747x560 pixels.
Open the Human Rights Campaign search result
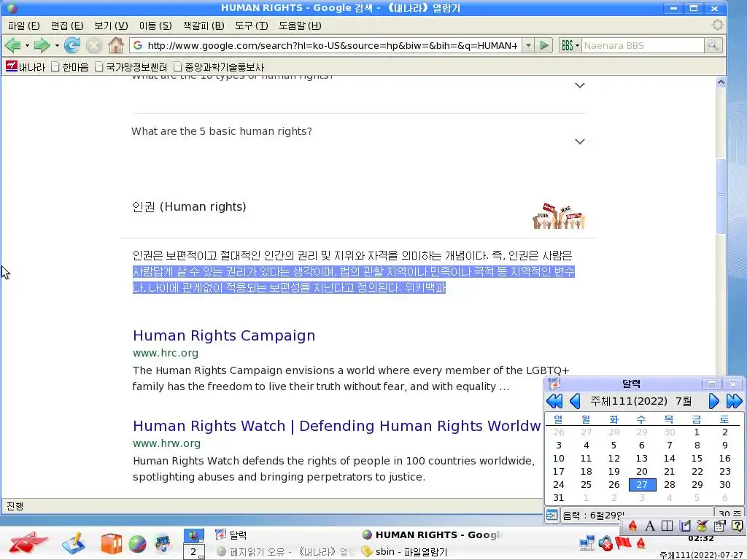pos(224,335)
